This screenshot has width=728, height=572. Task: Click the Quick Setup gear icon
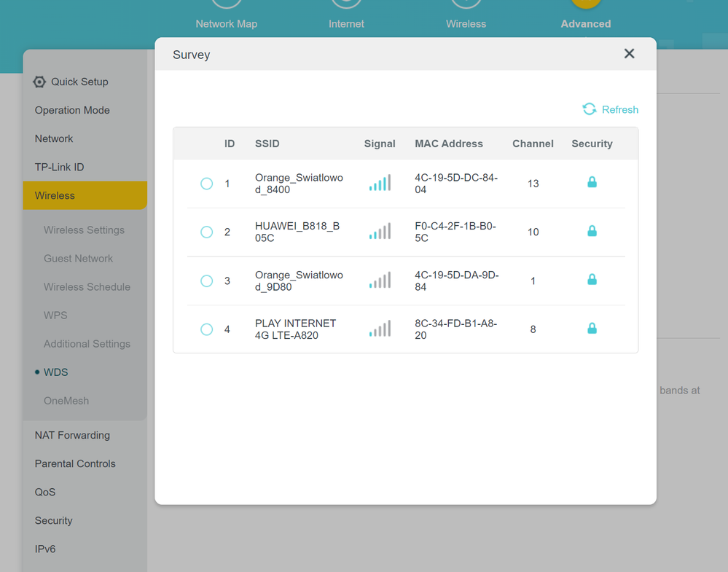[39, 82]
